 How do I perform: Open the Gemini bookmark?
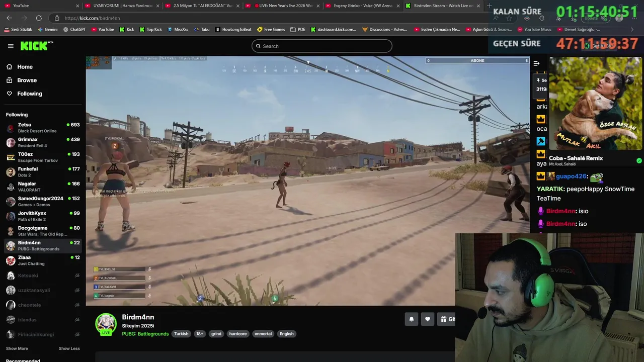pos(47,30)
